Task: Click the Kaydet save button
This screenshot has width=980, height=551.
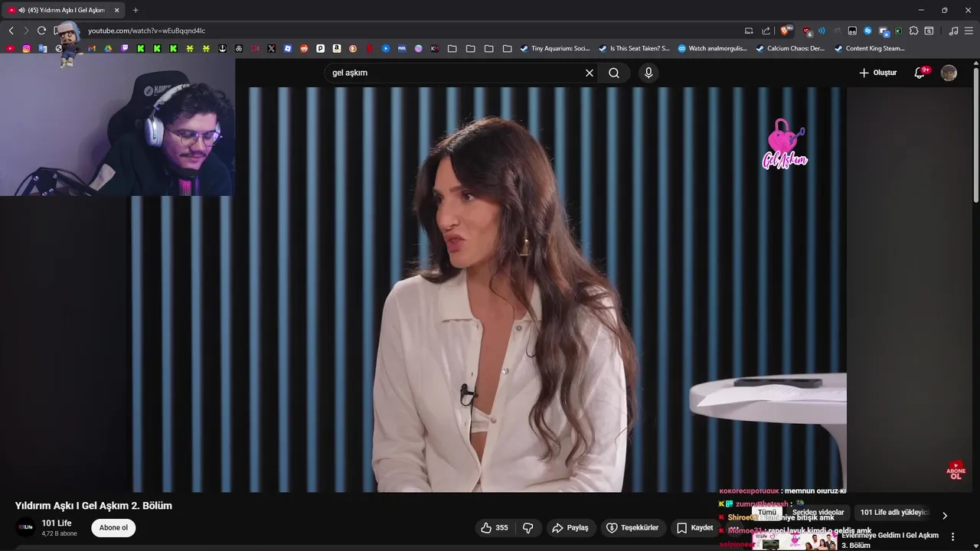Action: coord(695,527)
